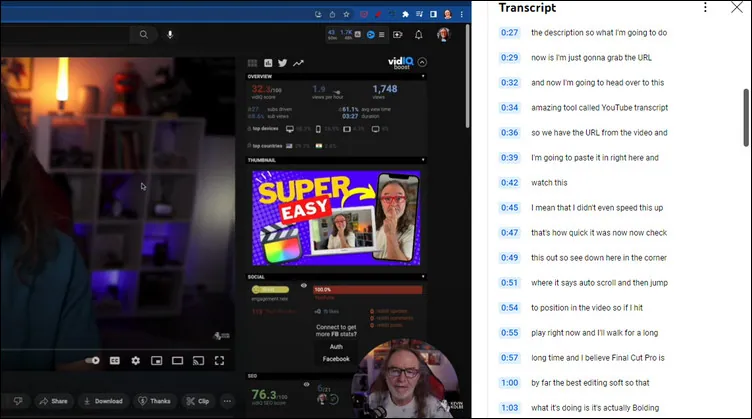This screenshot has width=752, height=419.
Task: Open video player settings gear
Action: (x=136, y=361)
